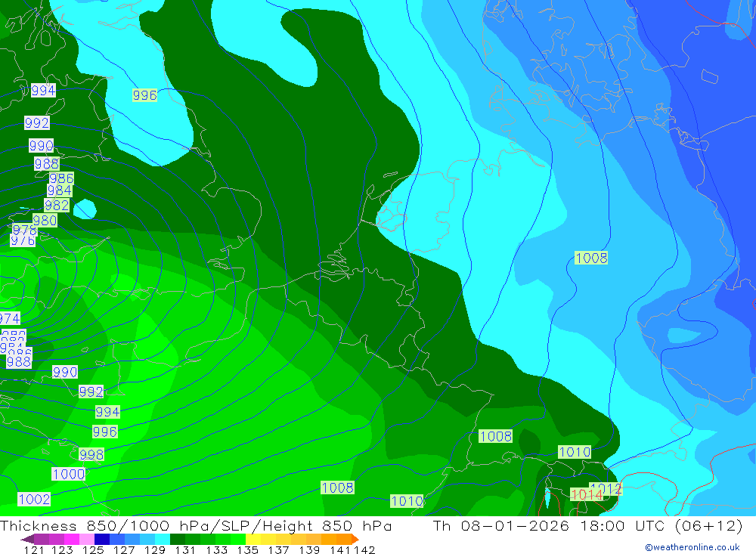Click the '982' isobar label
The image size is (756, 554).
click(57, 206)
